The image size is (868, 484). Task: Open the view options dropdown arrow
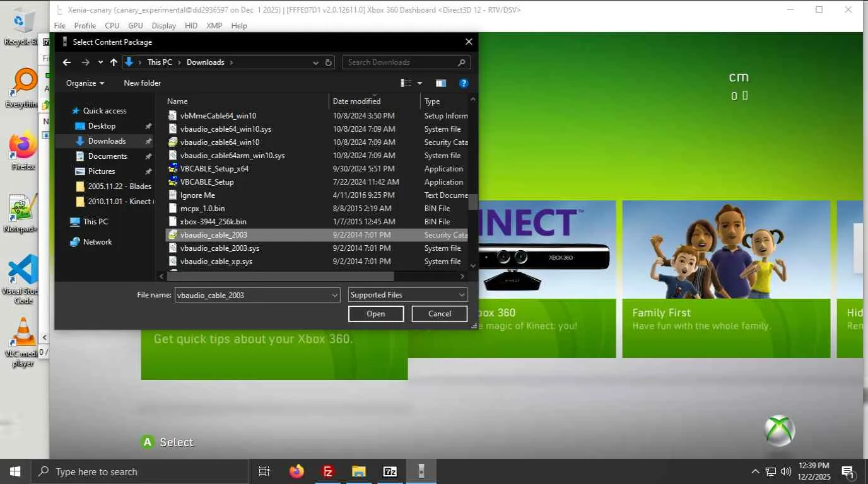click(x=419, y=83)
